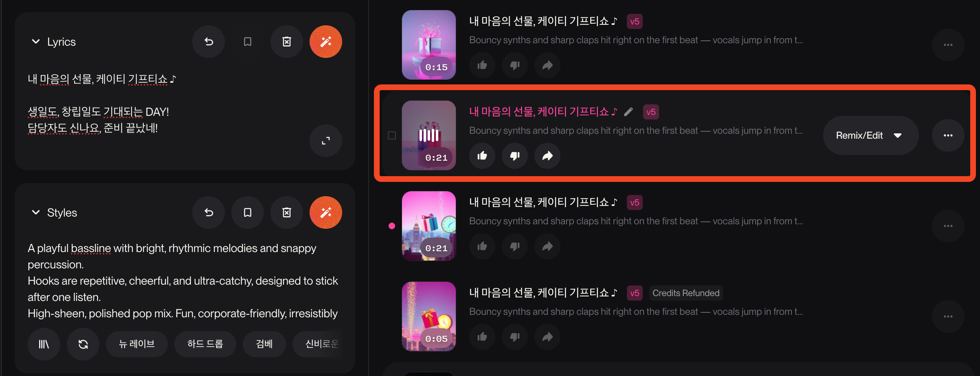This screenshot has width=980, height=376.
Task: Share the highlighted song via arrow icon
Action: coord(547,156)
